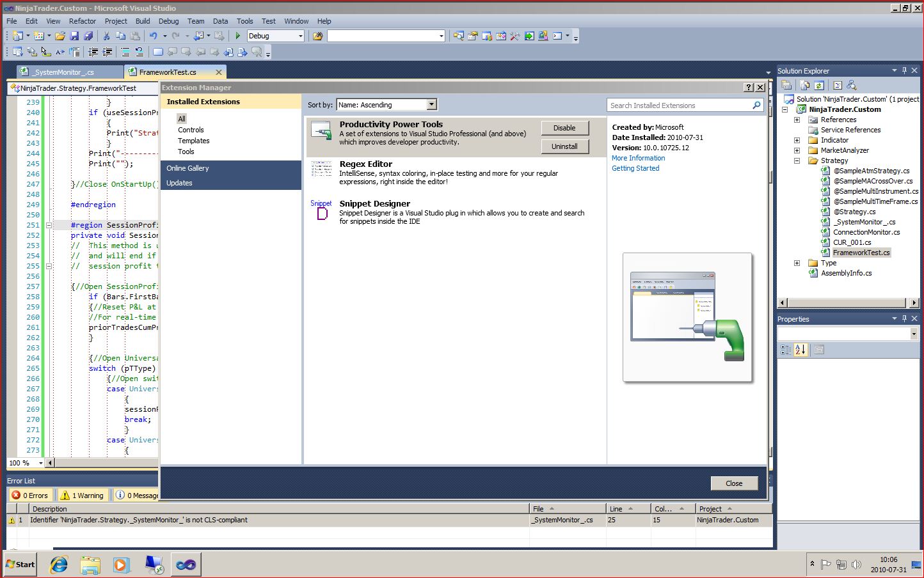Refresh the Solution Explorer

[x=819, y=85]
